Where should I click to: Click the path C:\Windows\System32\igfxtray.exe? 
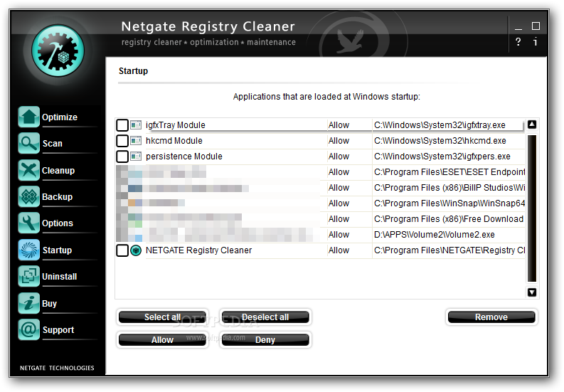[x=440, y=125]
